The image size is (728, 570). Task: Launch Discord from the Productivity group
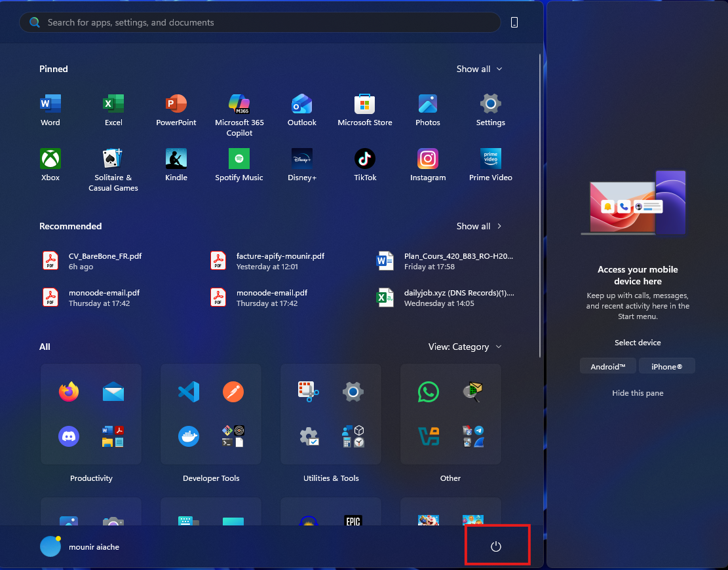tap(69, 436)
